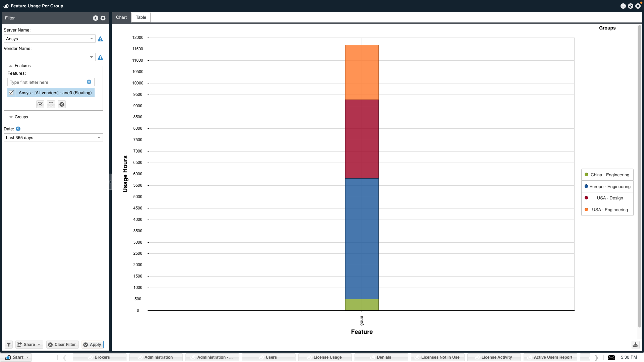Click the remove features X icon
This screenshot has height=362, width=644.
[62, 104]
